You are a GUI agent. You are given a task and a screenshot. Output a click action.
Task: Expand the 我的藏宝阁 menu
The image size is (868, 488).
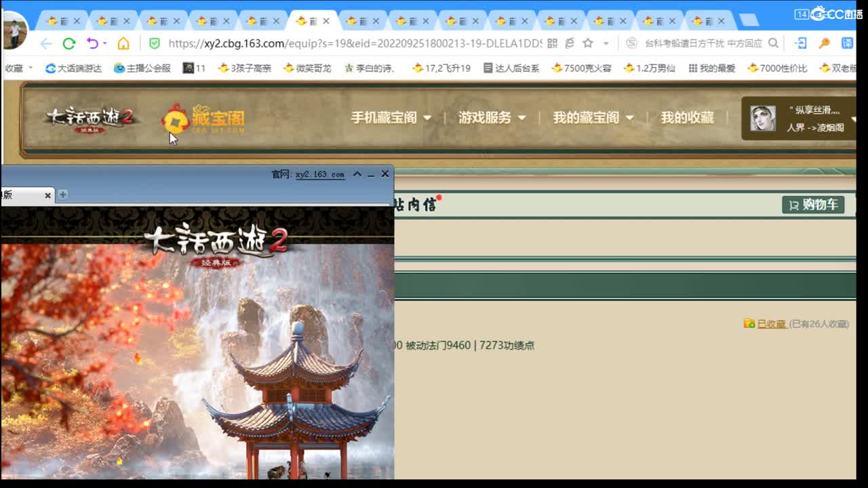point(593,117)
